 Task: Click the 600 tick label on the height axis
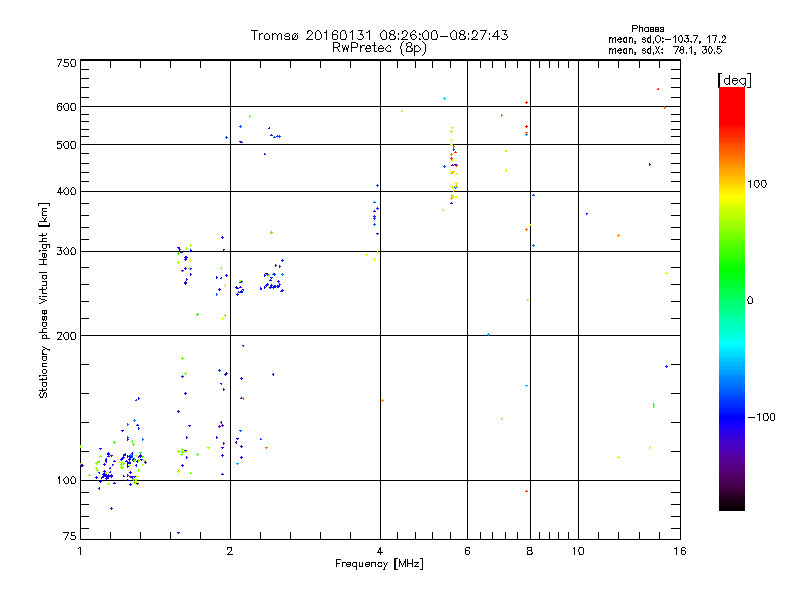coord(66,107)
